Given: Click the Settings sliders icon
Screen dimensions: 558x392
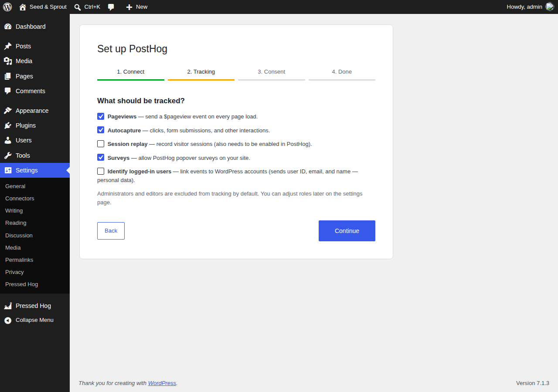Looking at the screenshot, I should pos(8,170).
